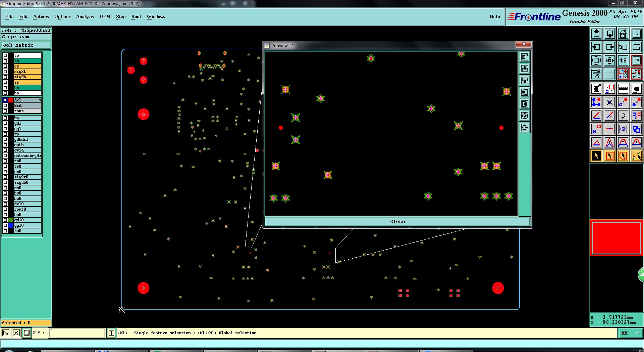Open the Rout menu
This screenshot has height=352, width=644.
tap(136, 16)
